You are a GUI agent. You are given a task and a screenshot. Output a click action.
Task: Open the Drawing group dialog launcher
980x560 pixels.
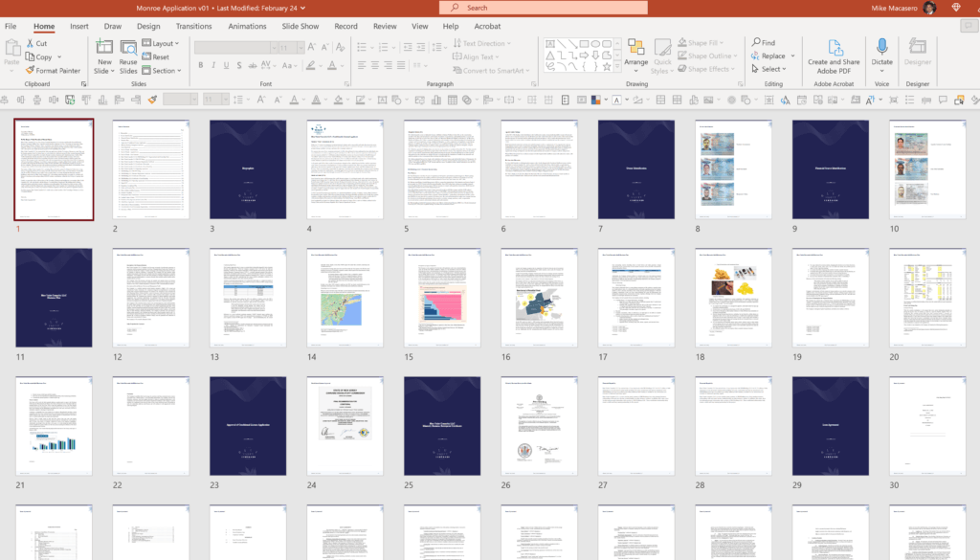pos(740,83)
